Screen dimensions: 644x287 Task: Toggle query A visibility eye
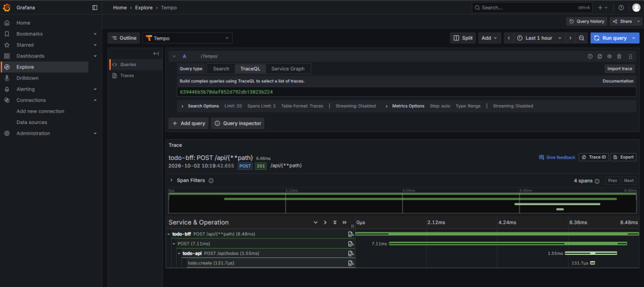(x=609, y=57)
